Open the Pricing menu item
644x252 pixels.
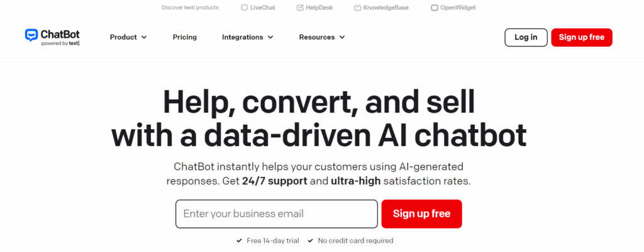click(185, 37)
